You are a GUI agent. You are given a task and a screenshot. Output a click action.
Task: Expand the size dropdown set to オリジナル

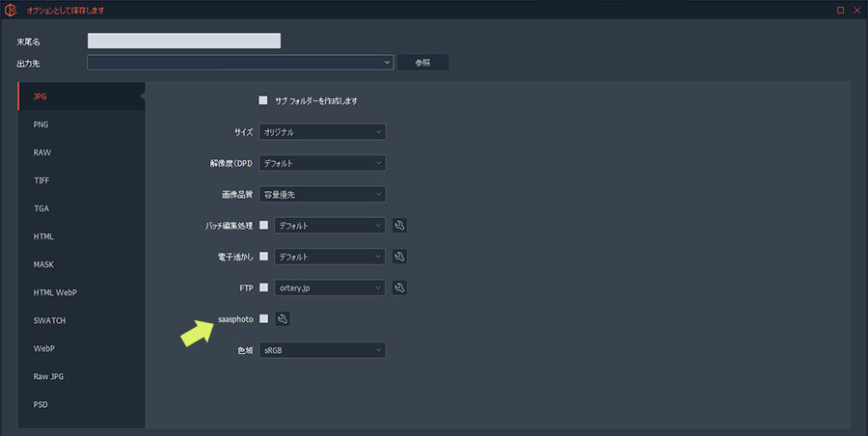tap(322, 132)
